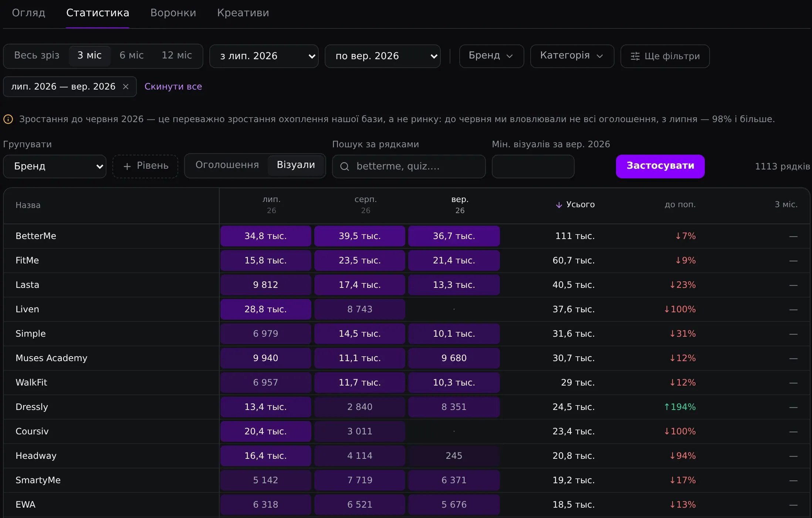The height and width of the screenshot is (518, 812).
Task: Select the 6 міс period
Action: [132, 55]
